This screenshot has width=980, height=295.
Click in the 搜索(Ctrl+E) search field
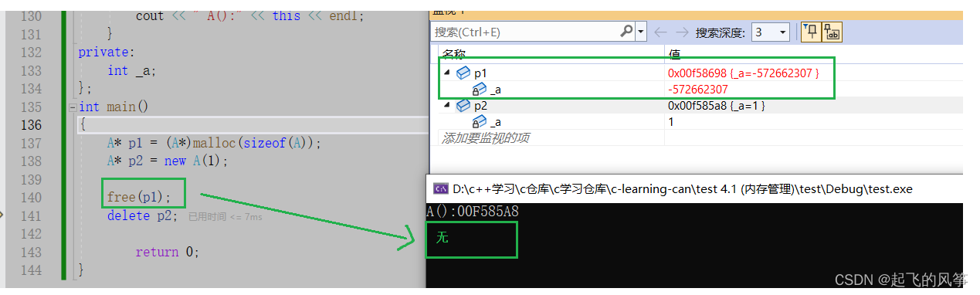(x=525, y=32)
